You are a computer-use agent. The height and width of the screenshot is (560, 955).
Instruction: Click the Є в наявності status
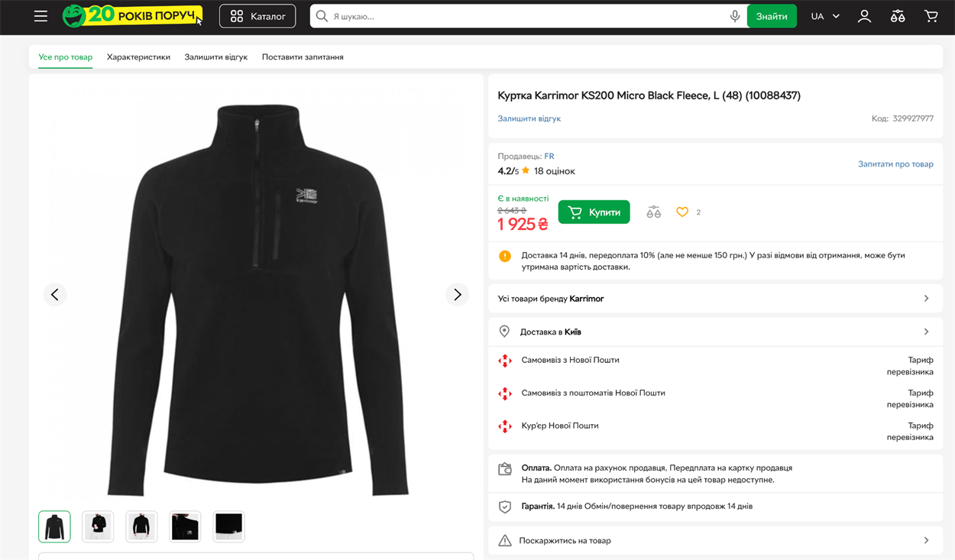523,199
